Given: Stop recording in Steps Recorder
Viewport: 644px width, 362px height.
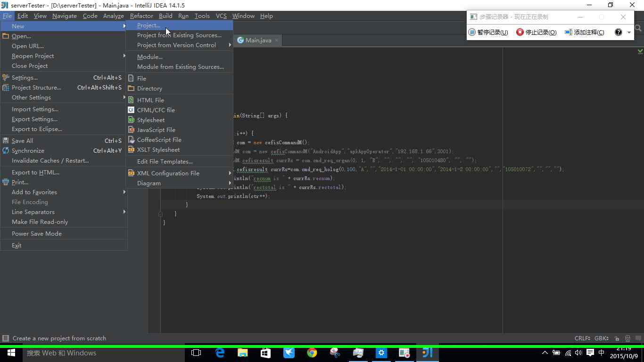Looking at the screenshot, I should [x=537, y=32].
